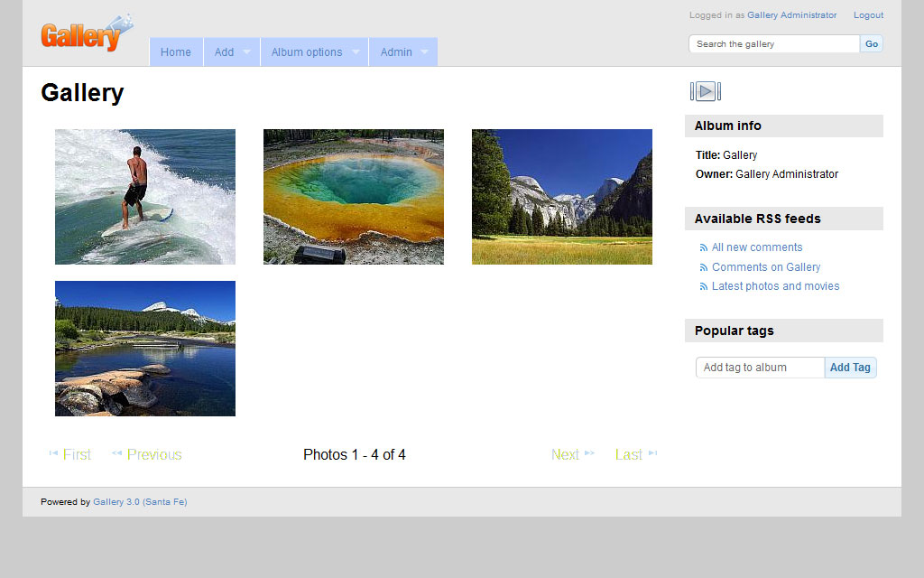The height and width of the screenshot is (578, 924).
Task: Log out using the Logout link
Action: coord(868,15)
